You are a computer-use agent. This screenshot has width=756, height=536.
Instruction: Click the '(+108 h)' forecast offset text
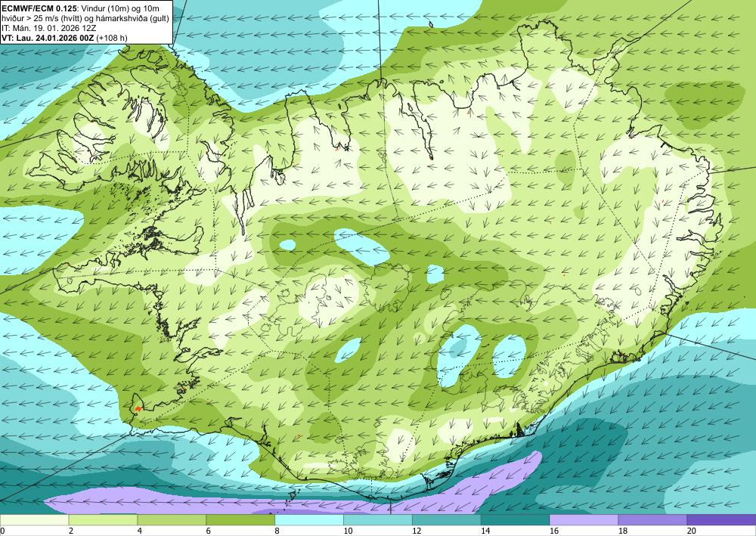click(112, 38)
